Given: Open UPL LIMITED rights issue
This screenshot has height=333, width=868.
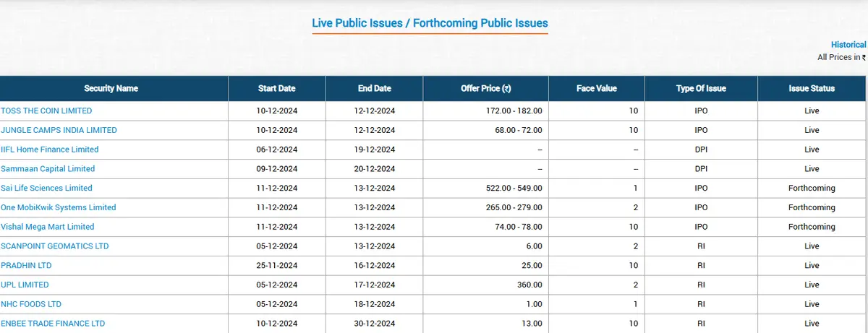Looking at the screenshot, I should coord(25,285).
